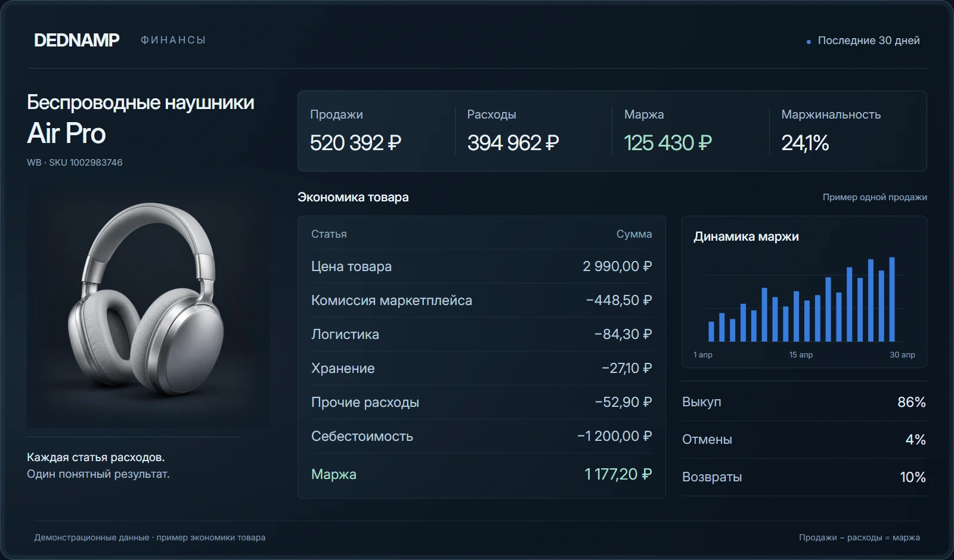Click the 4% cancellations value
954x560 pixels.
point(916,440)
